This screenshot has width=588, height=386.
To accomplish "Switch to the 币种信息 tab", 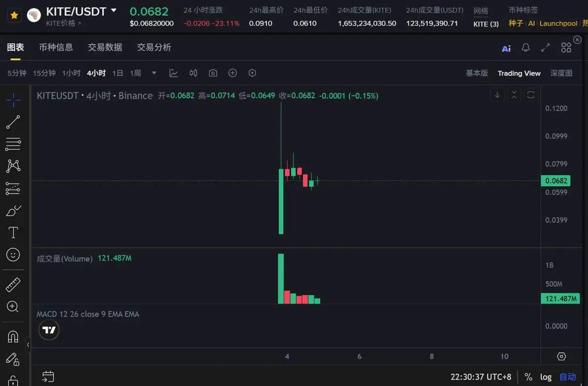I will tap(56, 47).
